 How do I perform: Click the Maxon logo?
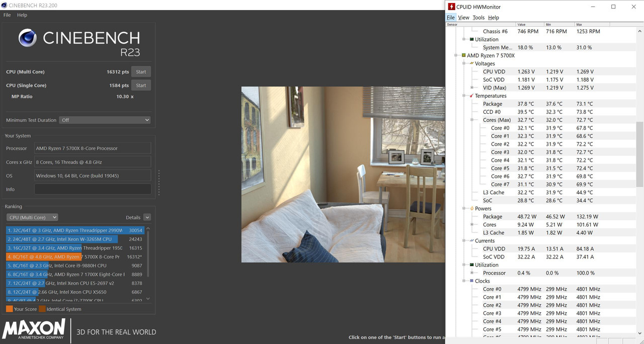coord(34,329)
